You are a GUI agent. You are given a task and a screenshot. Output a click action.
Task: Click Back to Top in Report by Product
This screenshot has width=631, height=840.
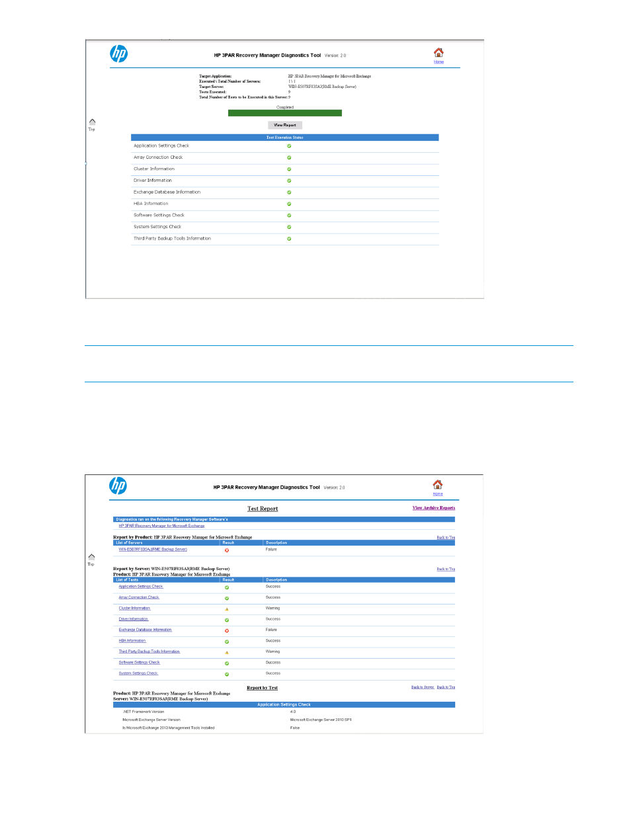446,538
